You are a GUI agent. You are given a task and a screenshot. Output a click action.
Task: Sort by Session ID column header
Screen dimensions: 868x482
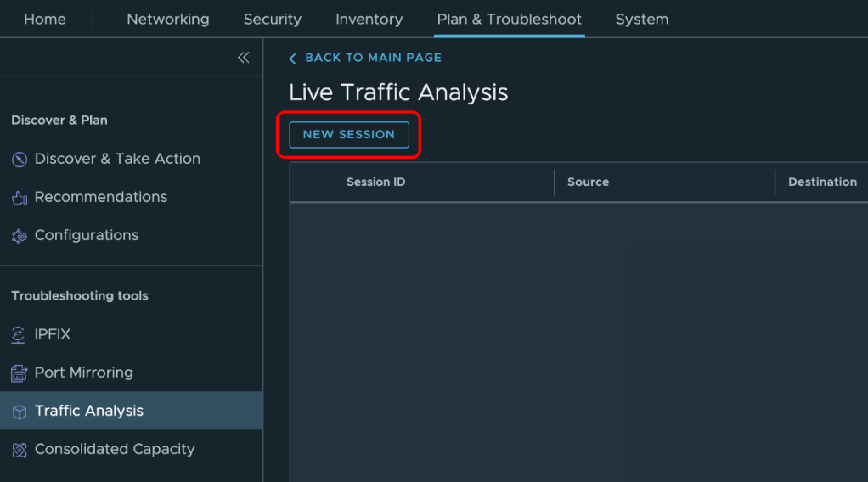[x=375, y=182]
